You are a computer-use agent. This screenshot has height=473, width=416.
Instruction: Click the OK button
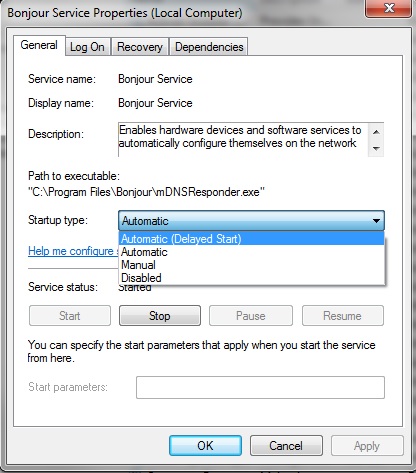pyautogui.click(x=205, y=446)
